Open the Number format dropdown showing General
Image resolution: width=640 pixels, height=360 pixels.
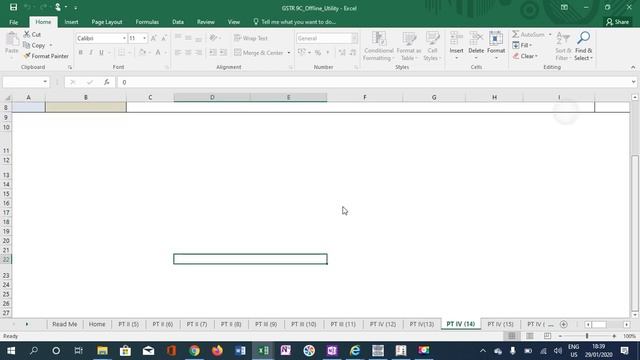354,38
